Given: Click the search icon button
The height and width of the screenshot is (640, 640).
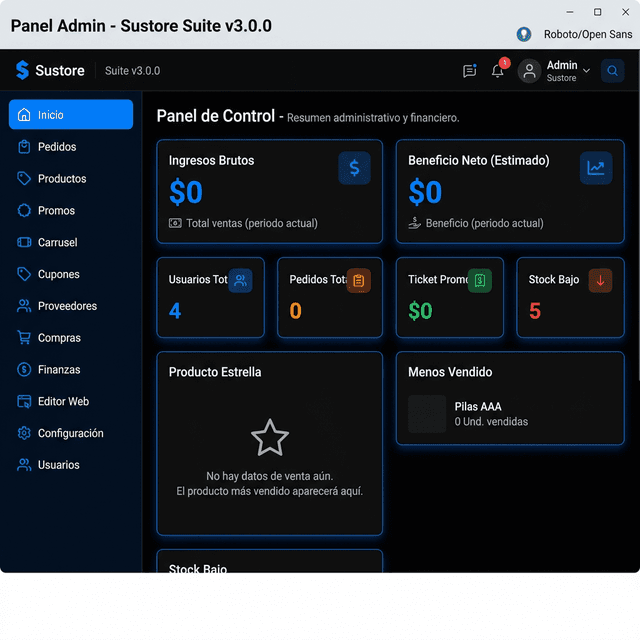Looking at the screenshot, I should point(612,71).
